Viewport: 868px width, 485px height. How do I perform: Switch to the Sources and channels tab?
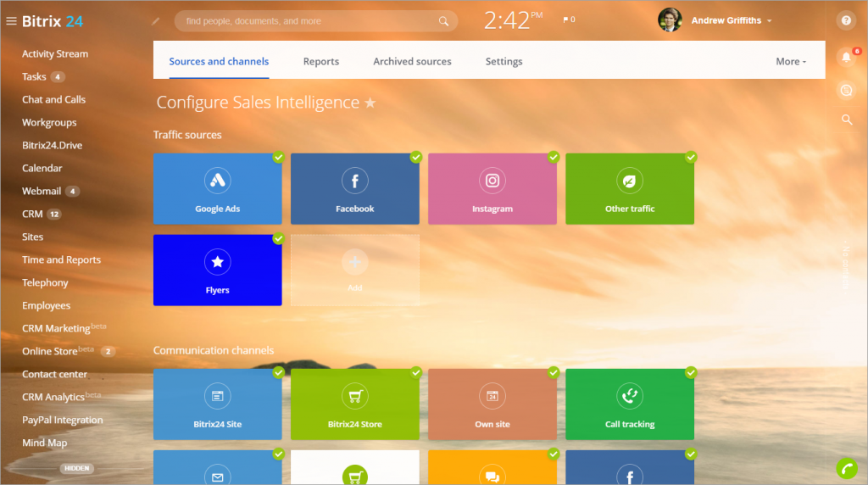(x=219, y=61)
